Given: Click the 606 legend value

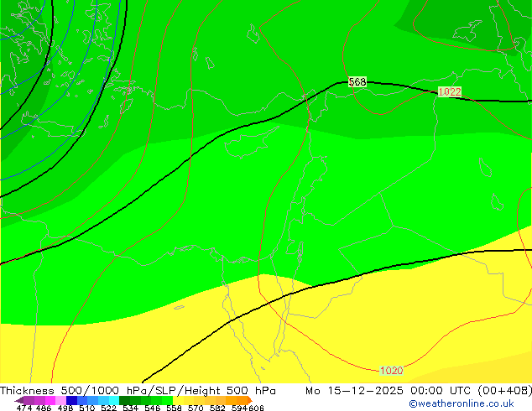Looking at the screenshot, I should pyautogui.click(x=256, y=408).
